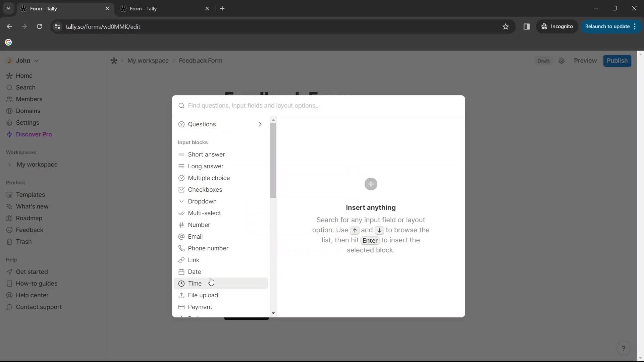Click the Payment input block icon
Screen dimensions: 644x362
click(x=182, y=307)
